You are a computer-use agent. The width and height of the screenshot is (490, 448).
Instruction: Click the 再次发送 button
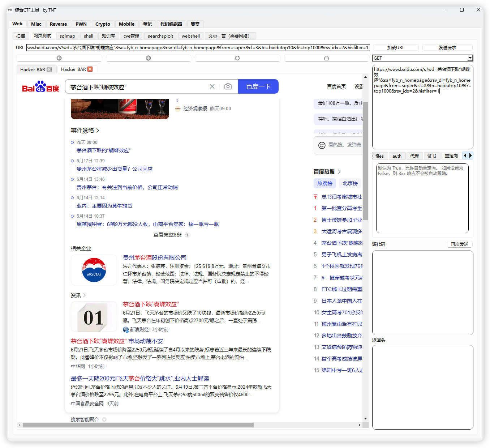tap(460, 244)
